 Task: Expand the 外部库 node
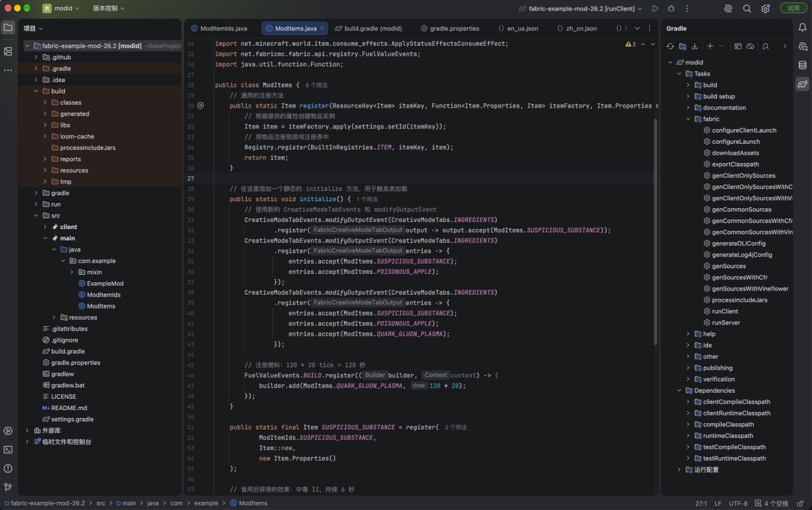tap(27, 431)
